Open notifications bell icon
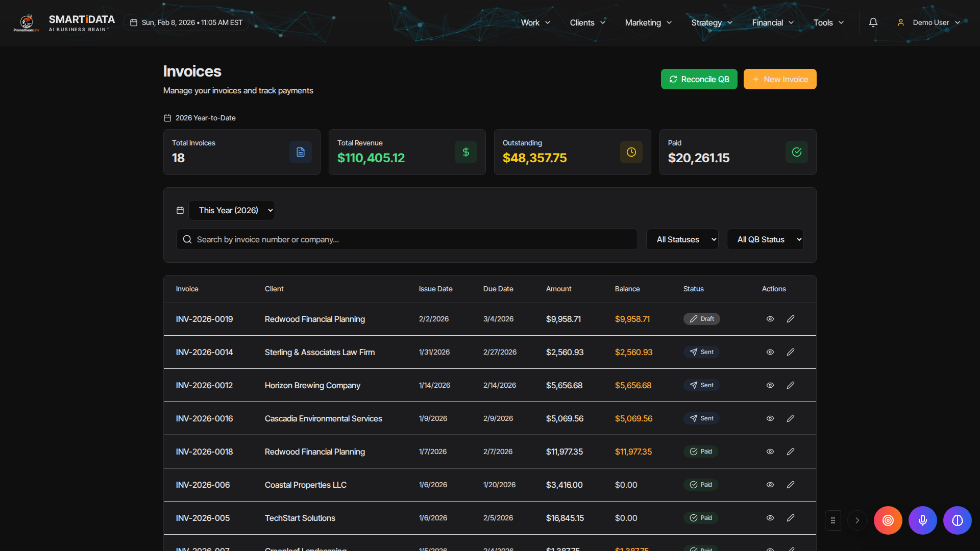The image size is (980, 551). [873, 22]
